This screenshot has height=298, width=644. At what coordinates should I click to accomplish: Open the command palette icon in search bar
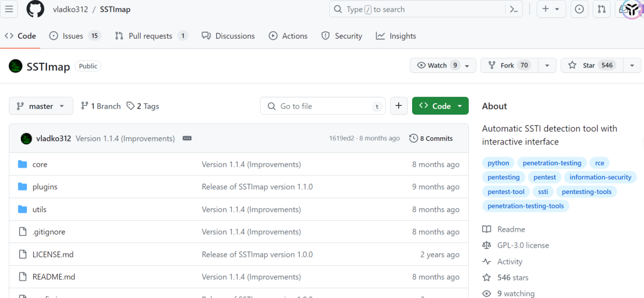click(x=513, y=9)
